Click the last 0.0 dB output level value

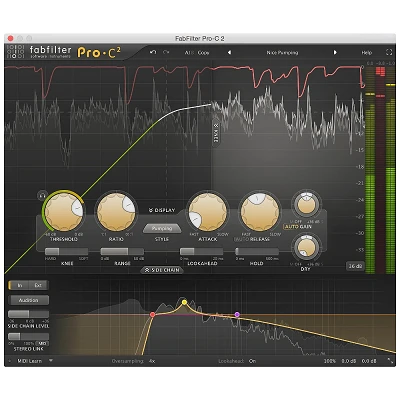coord(369,361)
